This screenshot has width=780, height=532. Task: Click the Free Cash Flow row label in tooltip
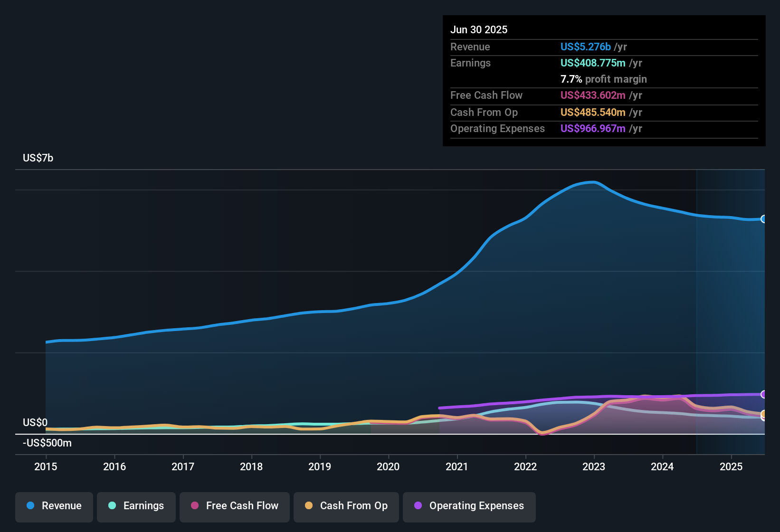click(486, 95)
